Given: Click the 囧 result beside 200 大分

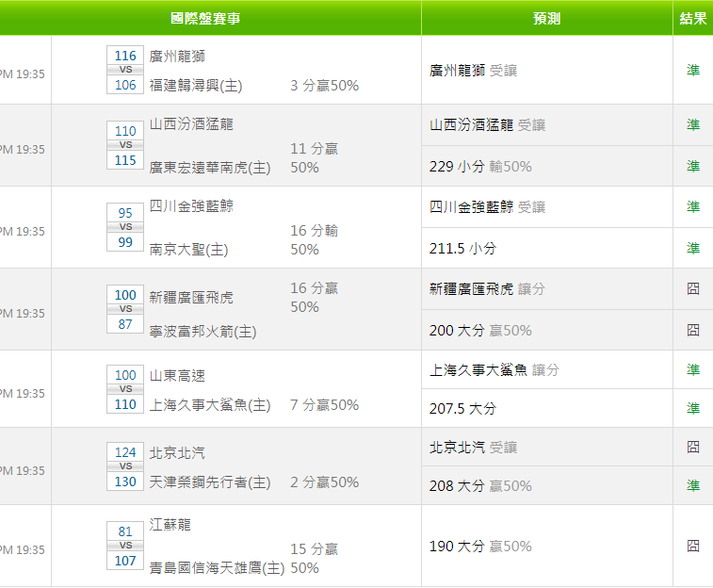Looking at the screenshot, I should tap(693, 330).
